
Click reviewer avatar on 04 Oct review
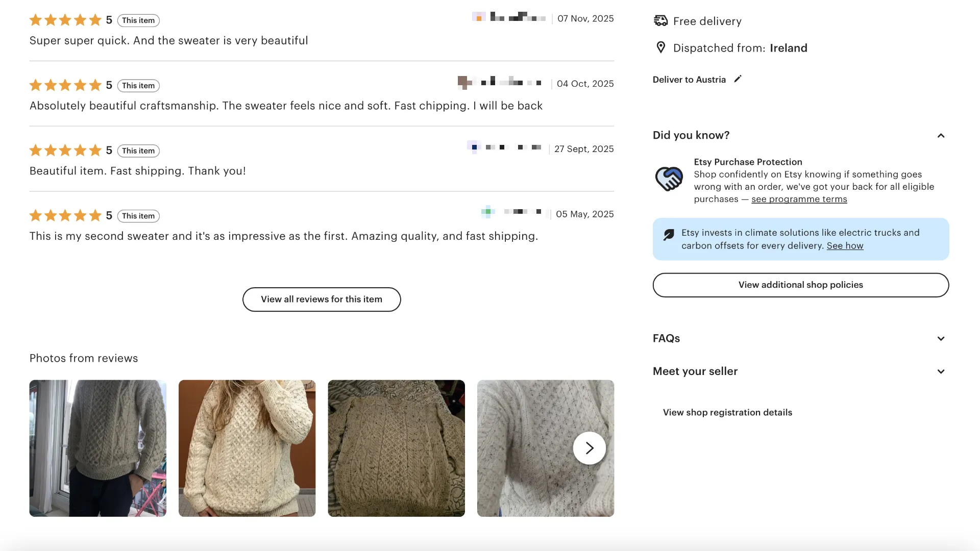(x=464, y=82)
